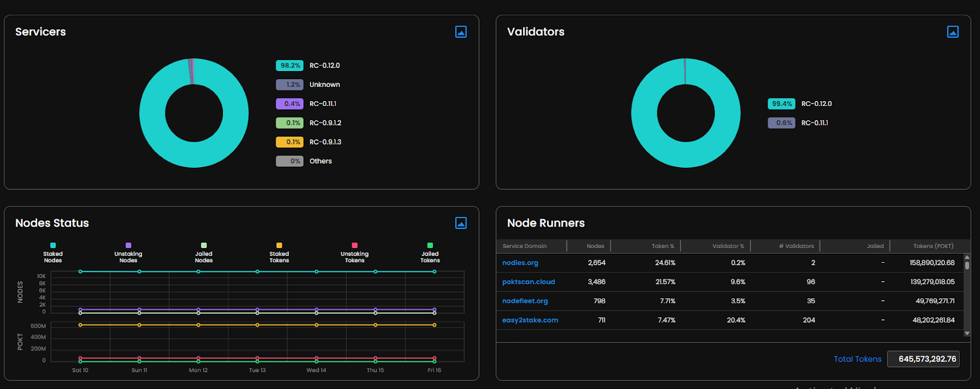The height and width of the screenshot is (389, 980).
Task: Click the Node Runners scrollbar down arrow
Action: tap(967, 334)
